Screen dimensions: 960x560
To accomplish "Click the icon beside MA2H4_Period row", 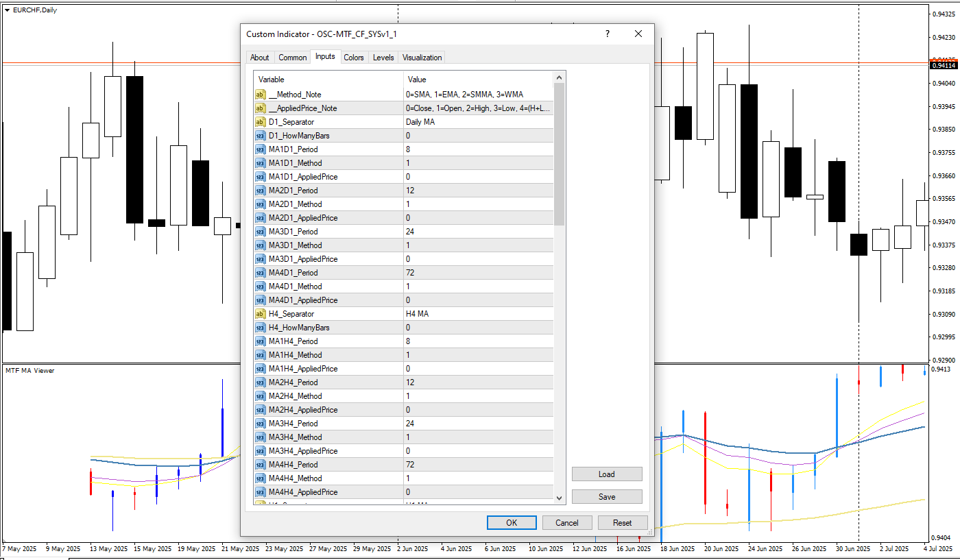I will [x=260, y=382].
